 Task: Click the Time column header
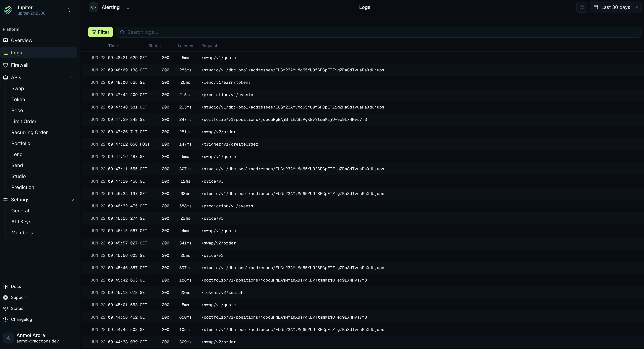113,46
